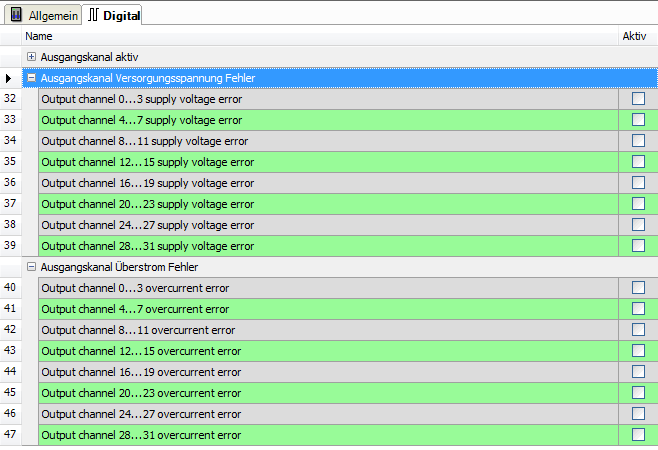Select 'Output channel 28...31 overcurrent error'
The image size is (658, 450).
[x=141, y=435]
